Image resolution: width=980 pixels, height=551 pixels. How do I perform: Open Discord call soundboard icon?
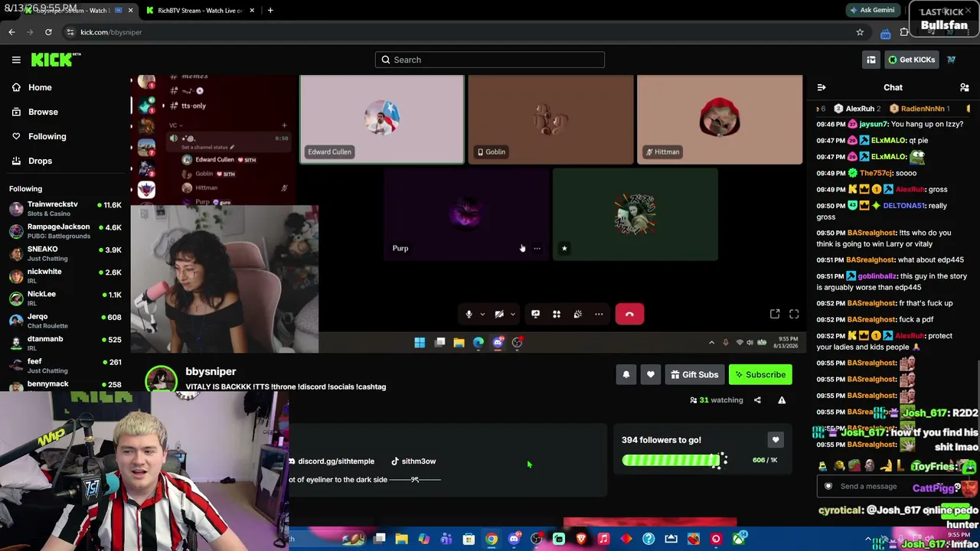[578, 315]
